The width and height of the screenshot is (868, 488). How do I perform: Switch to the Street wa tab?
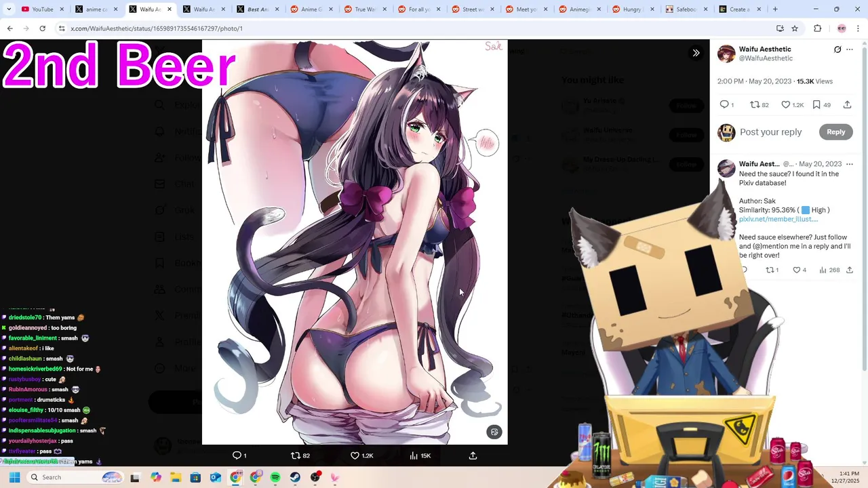point(473,9)
